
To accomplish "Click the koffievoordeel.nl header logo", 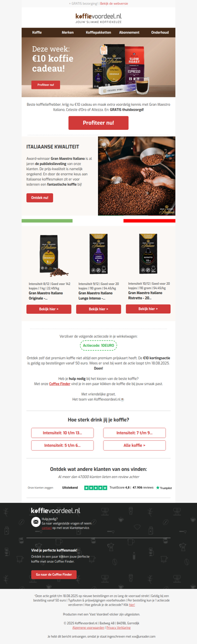I will point(98,18).
